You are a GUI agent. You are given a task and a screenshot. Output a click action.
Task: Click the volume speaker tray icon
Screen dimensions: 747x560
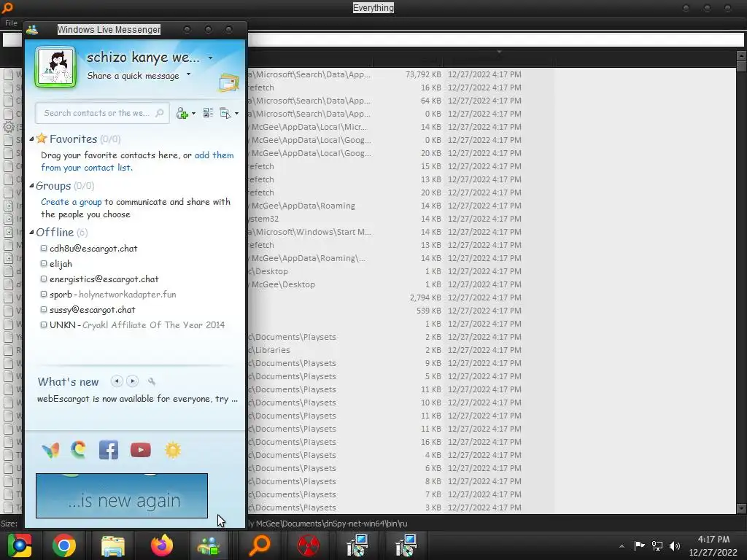(x=675, y=545)
